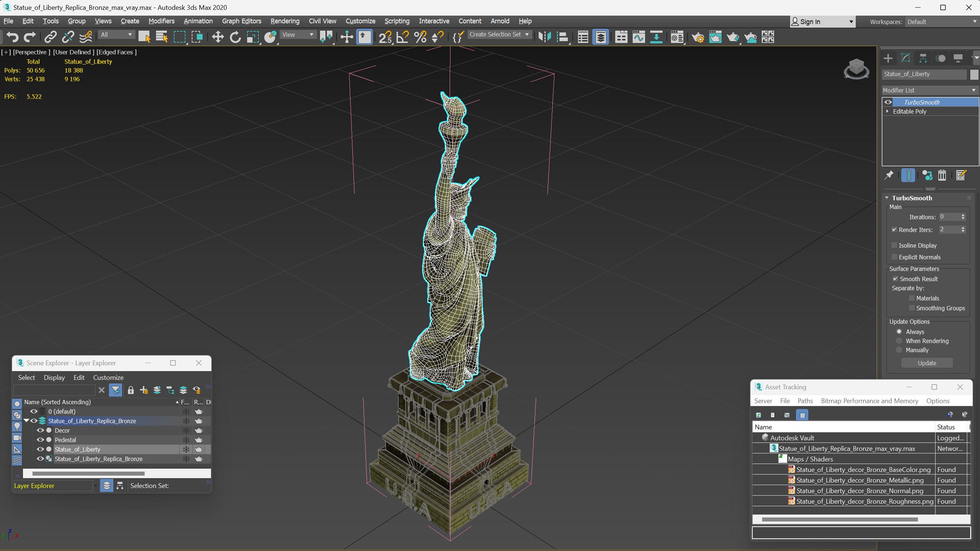Open Asset Tracking Paths menu
Viewport: 980px width, 551px height.
tap(805, 401)
